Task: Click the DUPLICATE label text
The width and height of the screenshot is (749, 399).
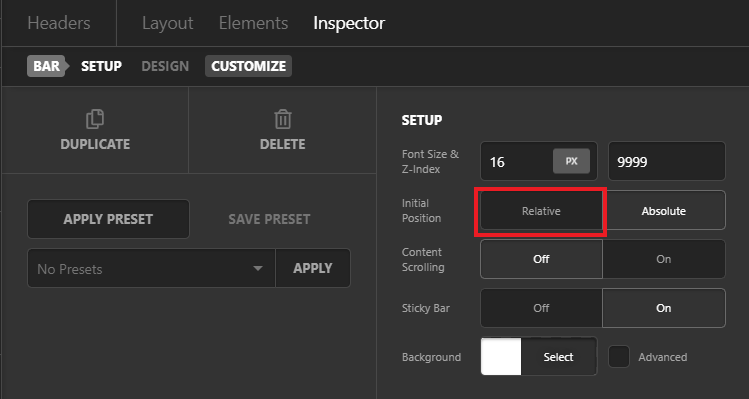Action: 95,144
